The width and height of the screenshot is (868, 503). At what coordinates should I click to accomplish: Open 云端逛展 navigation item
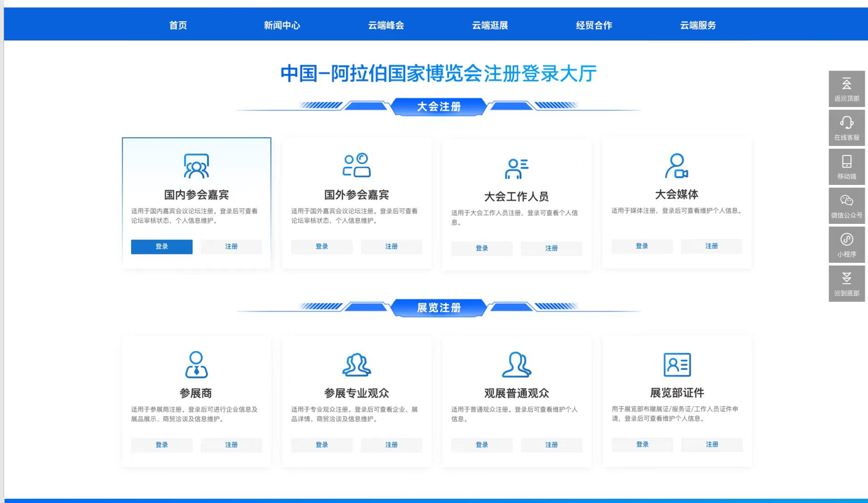coord(490,26)
